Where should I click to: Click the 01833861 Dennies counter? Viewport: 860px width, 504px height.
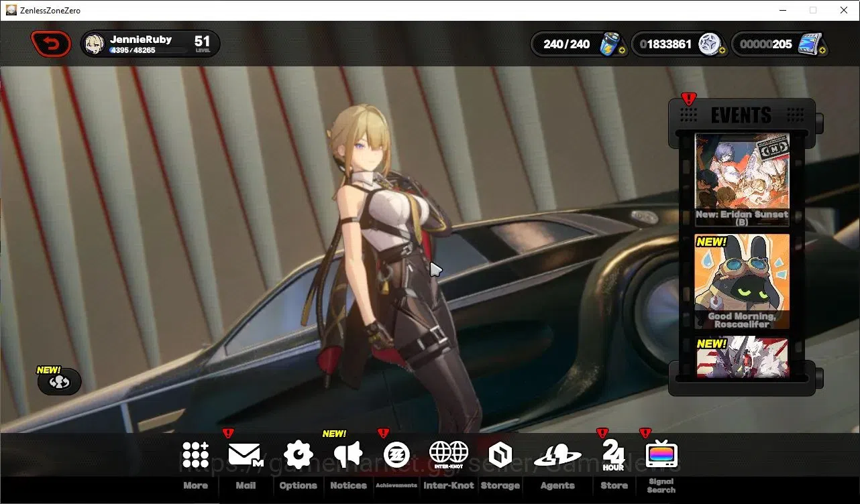[665, 44]
